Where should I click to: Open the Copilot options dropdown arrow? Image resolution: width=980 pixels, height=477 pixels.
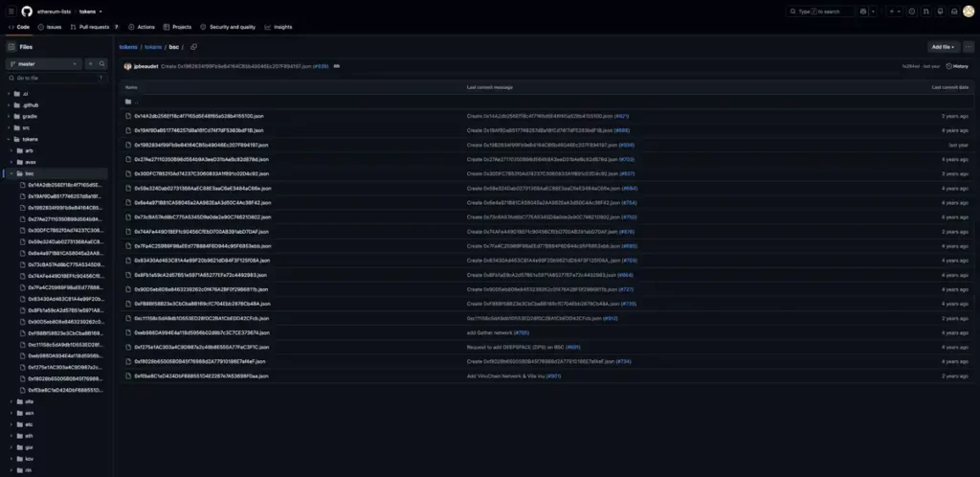coord(873,11)
